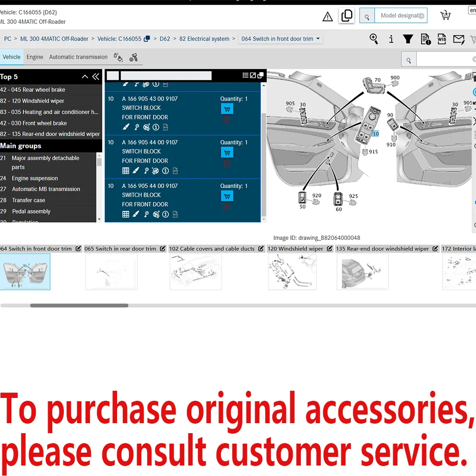This screenshot has height=476, width=476.
Task: Click the down arrow of parts list scrollbar
Action: point(264,219)
